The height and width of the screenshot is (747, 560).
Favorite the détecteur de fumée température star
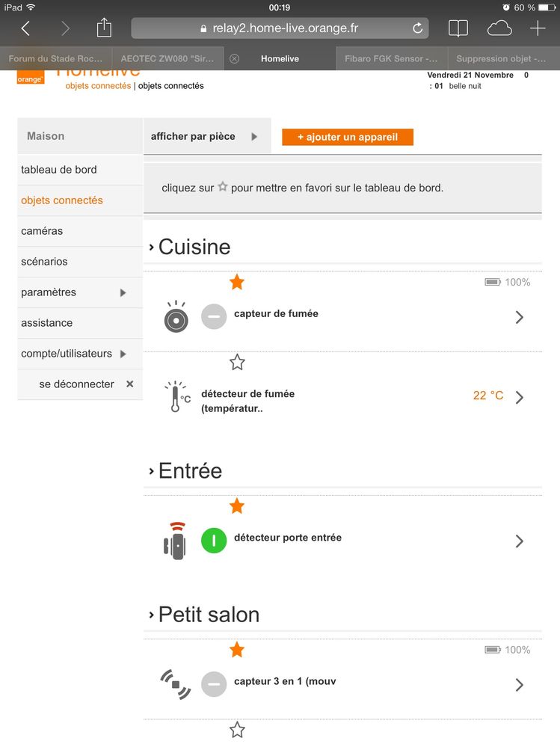[237, 363]
